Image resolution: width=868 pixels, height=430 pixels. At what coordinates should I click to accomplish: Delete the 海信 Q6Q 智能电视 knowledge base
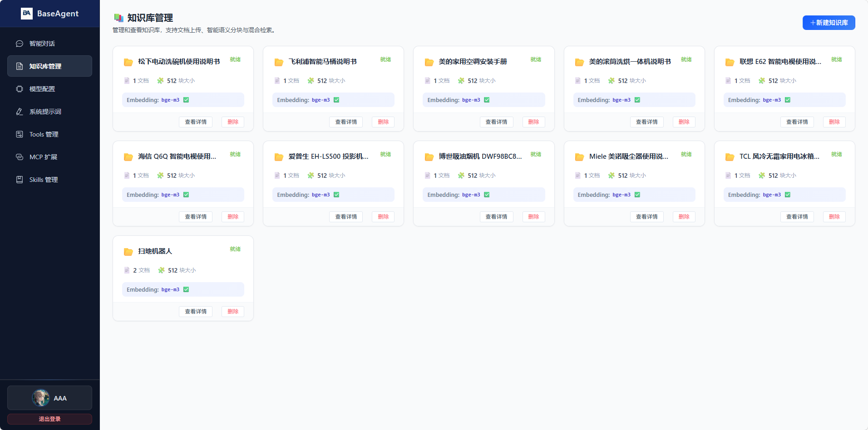233,217
